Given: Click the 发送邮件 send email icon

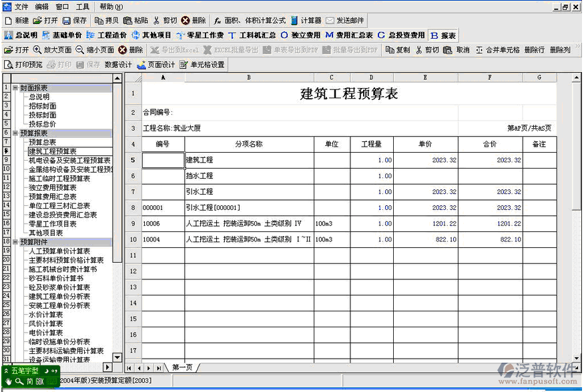Looking at the screenshot, I should pos(330,21).
